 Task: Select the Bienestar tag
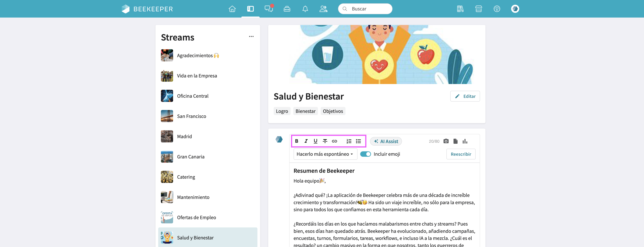(x=305, y=111)
